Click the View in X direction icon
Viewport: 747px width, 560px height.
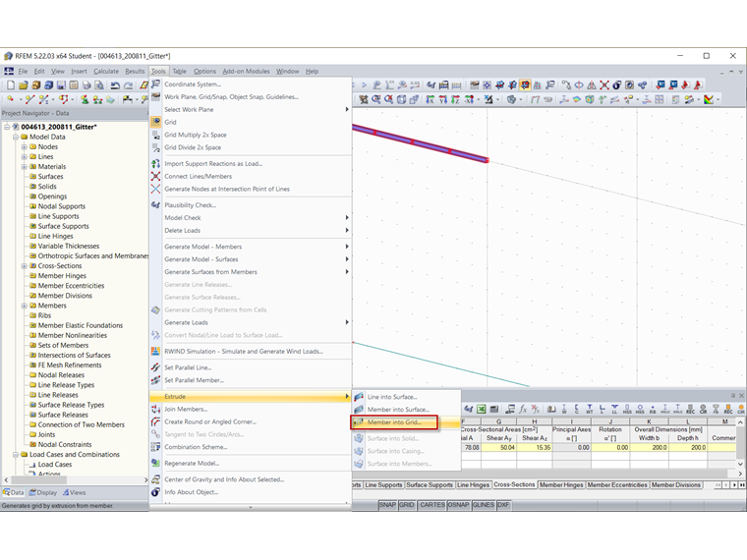[x=430, y=99]
